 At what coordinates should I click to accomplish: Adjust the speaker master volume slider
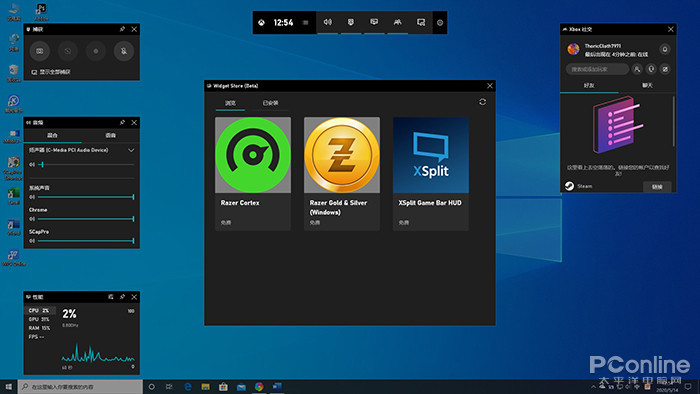point(86,165)
